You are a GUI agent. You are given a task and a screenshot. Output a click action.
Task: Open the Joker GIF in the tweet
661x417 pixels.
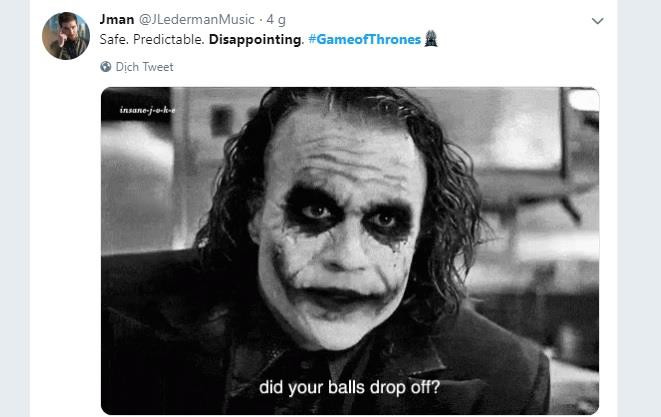click(350, 250)
